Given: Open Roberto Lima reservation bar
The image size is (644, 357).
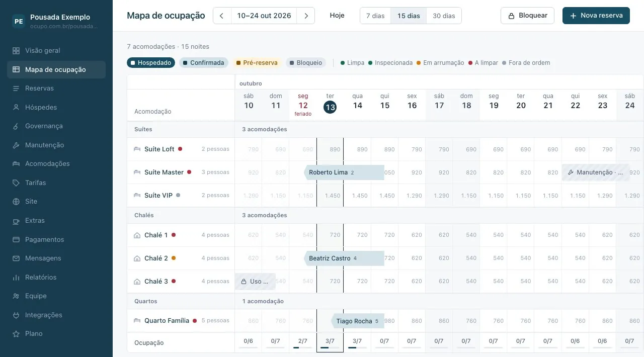Looking at the screenshot, I should coord(344,172).
